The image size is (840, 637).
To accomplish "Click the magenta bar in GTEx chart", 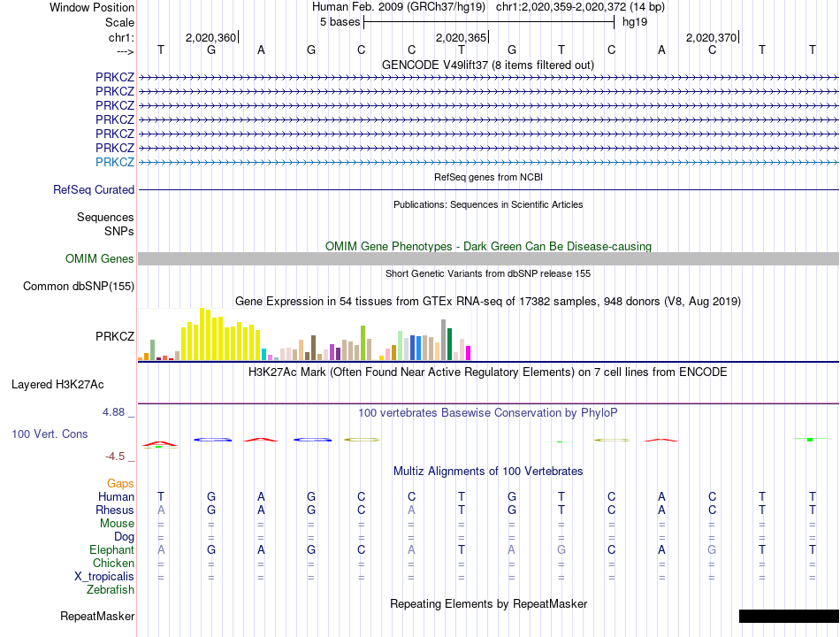I will (x=469, y=353).
